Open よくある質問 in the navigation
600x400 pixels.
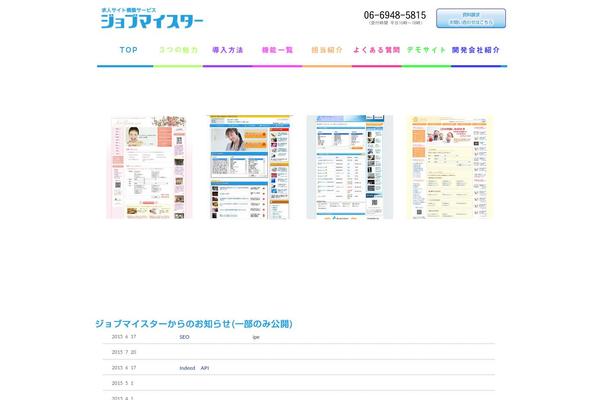[x=377, y=50]
